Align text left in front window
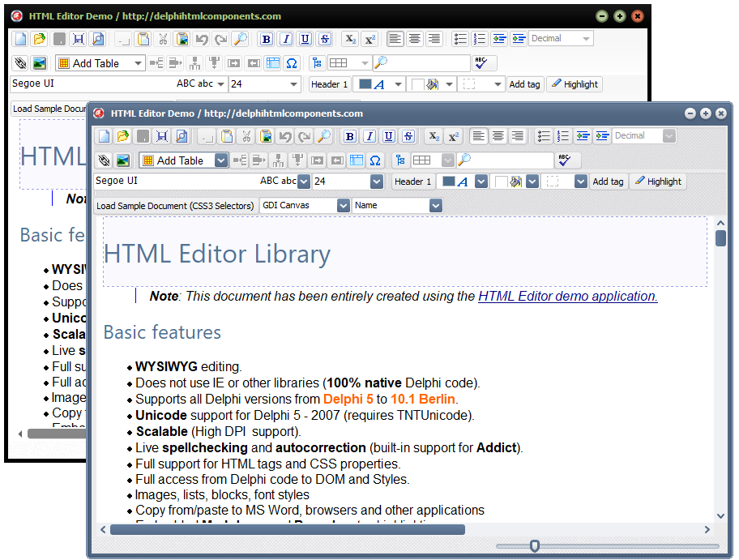 coord(478,136)
